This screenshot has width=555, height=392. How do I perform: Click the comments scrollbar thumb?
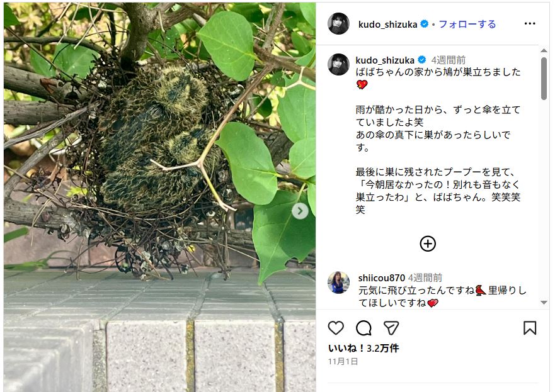(544, 79)
